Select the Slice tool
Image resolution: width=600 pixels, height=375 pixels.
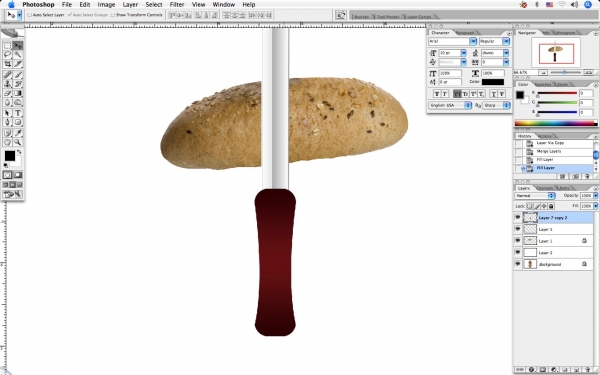coord(18,64)
